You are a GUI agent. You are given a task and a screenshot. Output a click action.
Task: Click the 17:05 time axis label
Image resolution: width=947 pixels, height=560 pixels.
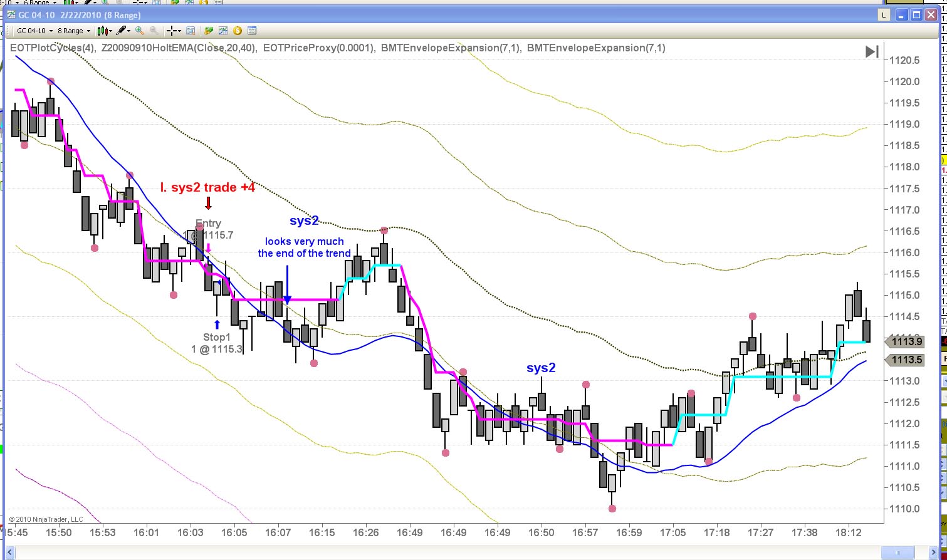point(673,532)
